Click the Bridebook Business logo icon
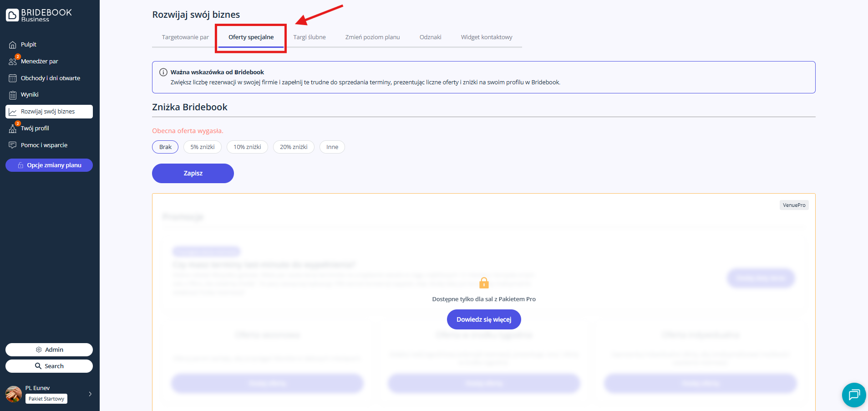Viewport: 868px width, 411px height. (12, 15)
